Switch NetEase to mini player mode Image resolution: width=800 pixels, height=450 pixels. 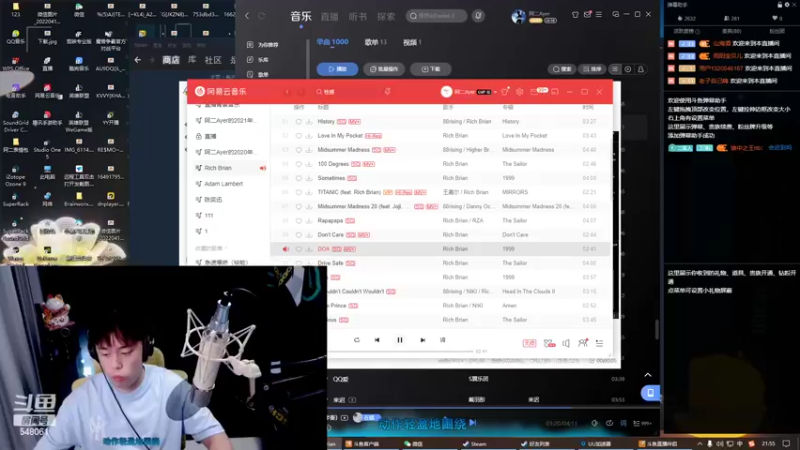point(555,92)
